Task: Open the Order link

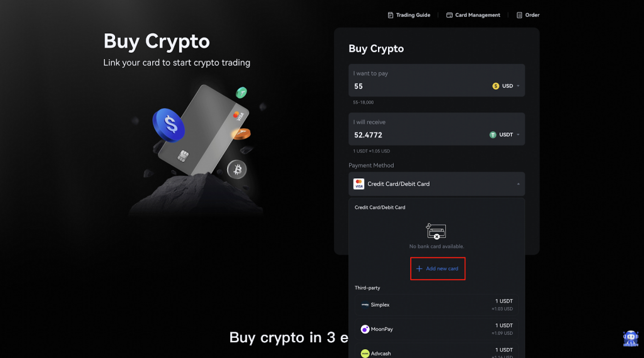Action: 532,15
